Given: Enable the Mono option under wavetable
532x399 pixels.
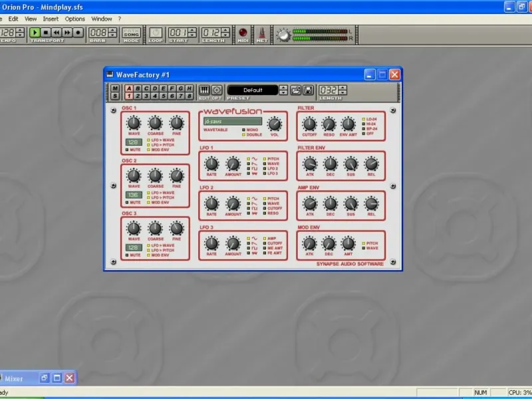Looking at the screenshot, I should click(x=243, y=130).
